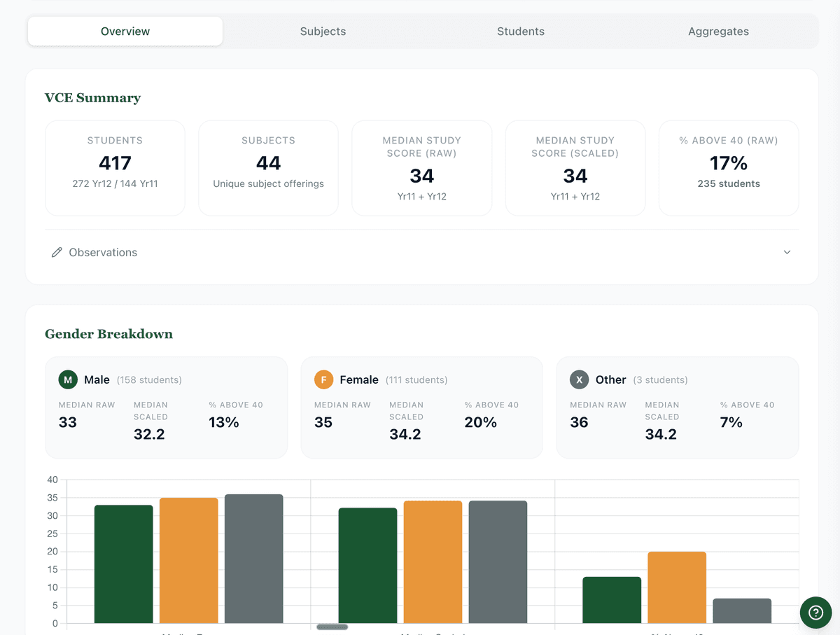The height and width of the screenshot is (635, 840).
Task: Click the orange female % above 40 bar
Action: point(677,587)
